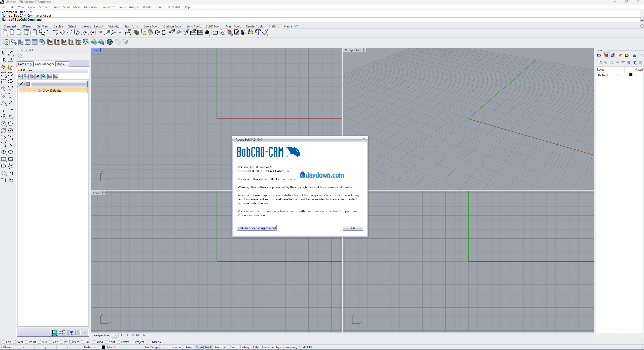
Task: Enable the Int osnap checkbox
Action: point(62,342)
